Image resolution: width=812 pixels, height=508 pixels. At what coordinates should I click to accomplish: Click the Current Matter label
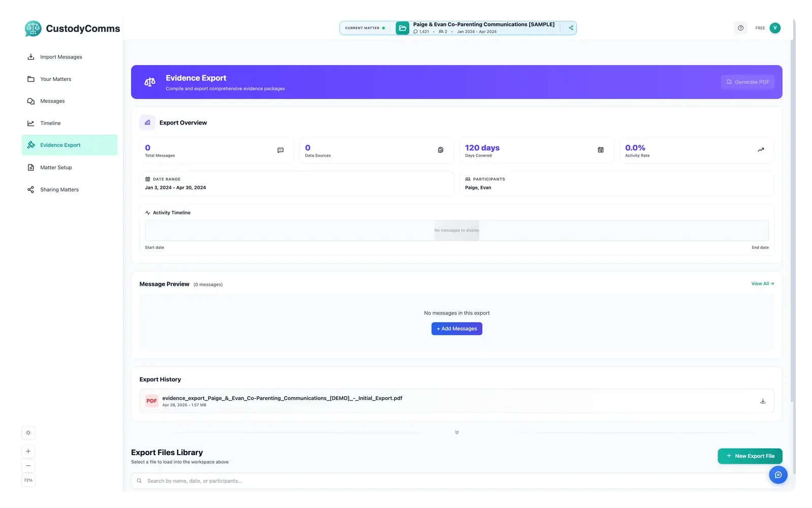click(362, 28)
